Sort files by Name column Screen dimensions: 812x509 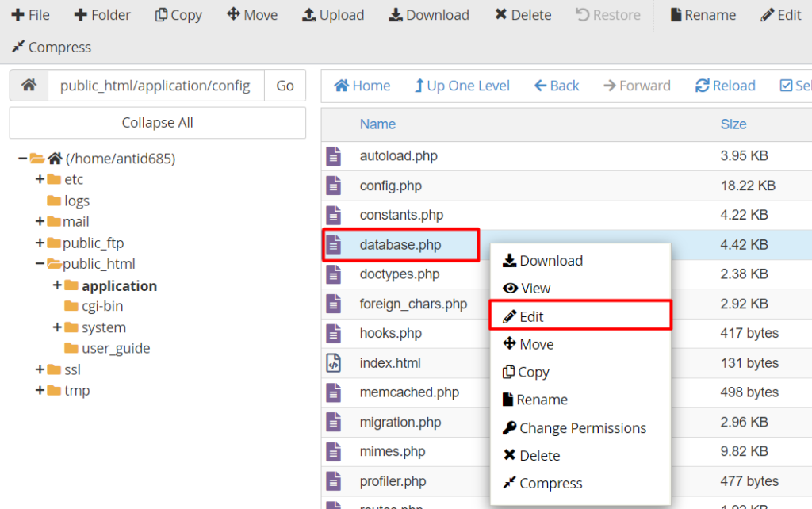377,124
